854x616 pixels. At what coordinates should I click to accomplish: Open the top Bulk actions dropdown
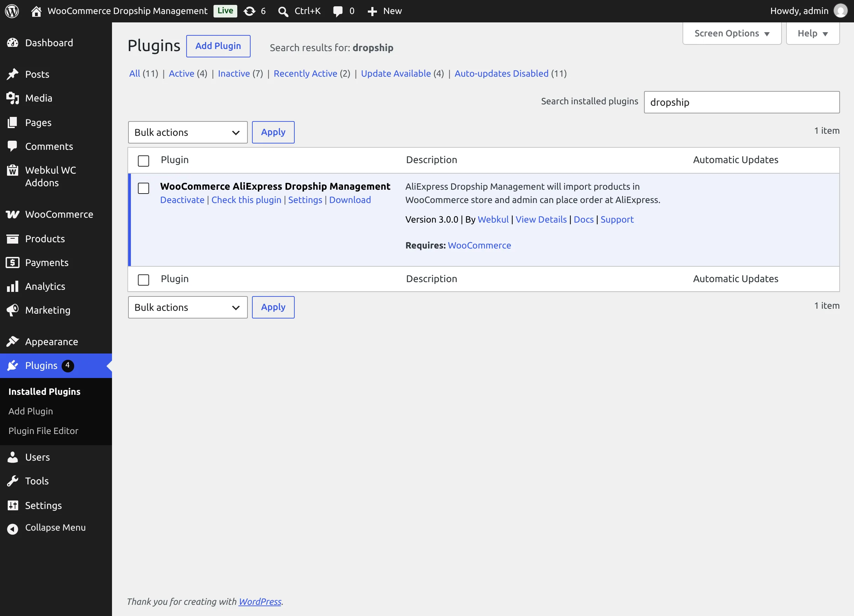(x=188, y=132)
